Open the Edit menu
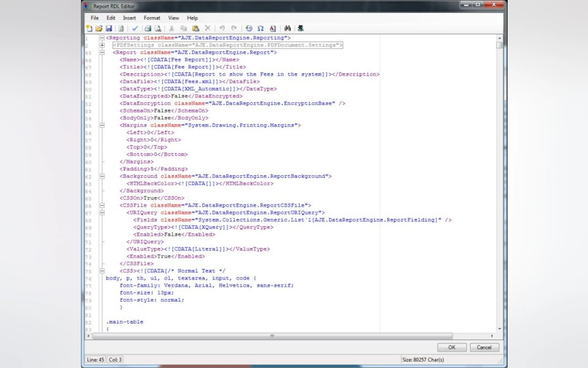This screenshot has height=368, width=588. coord(111,18)
